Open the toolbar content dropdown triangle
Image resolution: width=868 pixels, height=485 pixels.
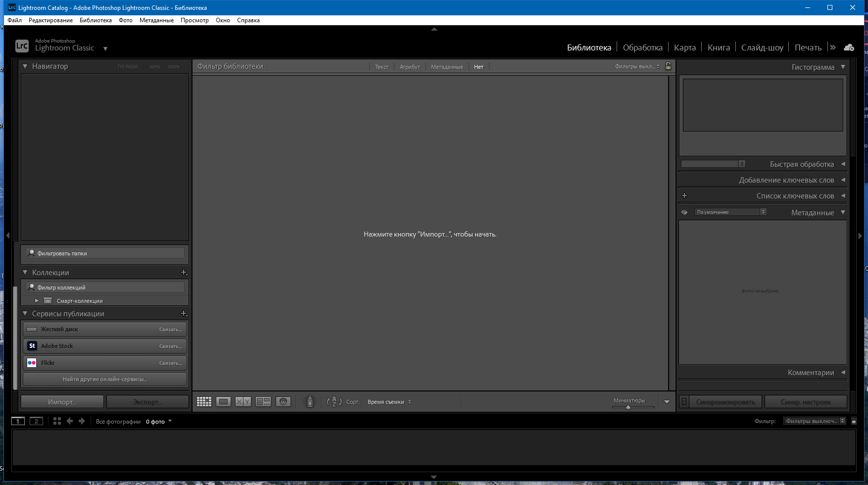click(667, 402)
